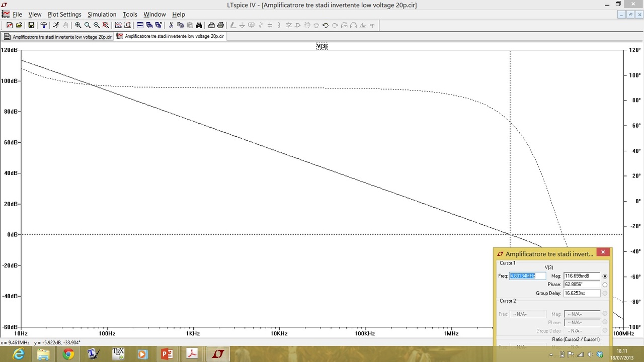The width and height of the screenshot is (644, 362).
Task: Click the Cursor 1 Freq input field
Action: point(527,276)
